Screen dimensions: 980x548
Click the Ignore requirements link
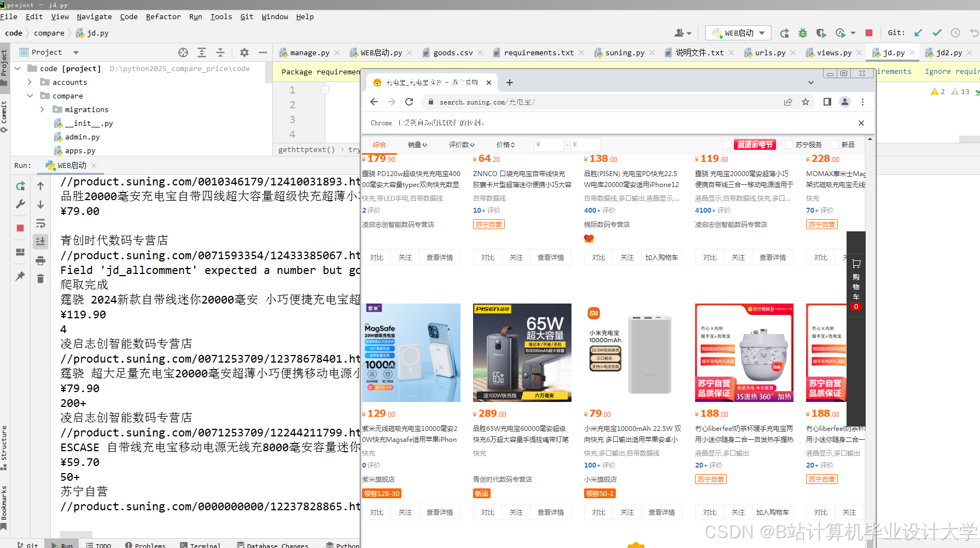(952, 72)
